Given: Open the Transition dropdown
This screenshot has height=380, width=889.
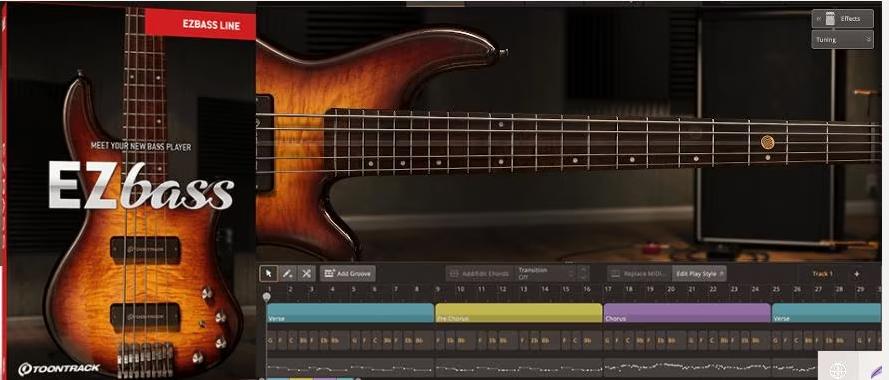Looking at the screenshot, I should (546, 273).
